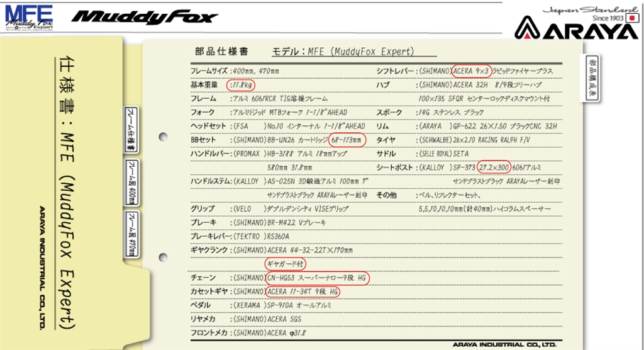Click the circled ACERA 9×3 shifter value
The width and height of the screenshot is (644, 350).
pos(472,71)
